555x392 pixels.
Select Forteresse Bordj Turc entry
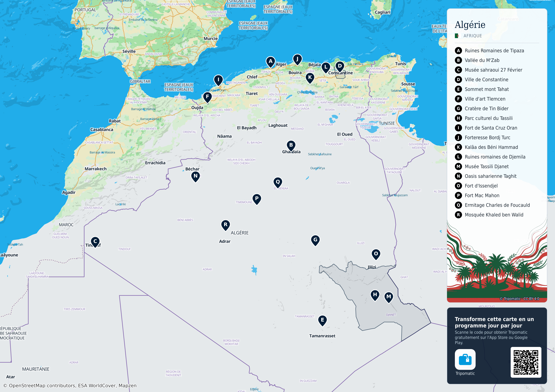[483, 138]
